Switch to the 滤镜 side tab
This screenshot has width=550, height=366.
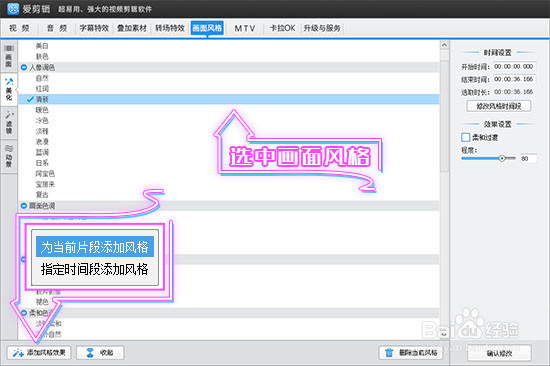click(9, 122)
